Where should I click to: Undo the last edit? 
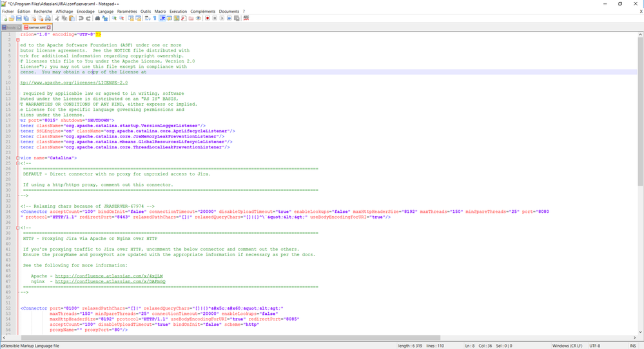pos(81,18)
